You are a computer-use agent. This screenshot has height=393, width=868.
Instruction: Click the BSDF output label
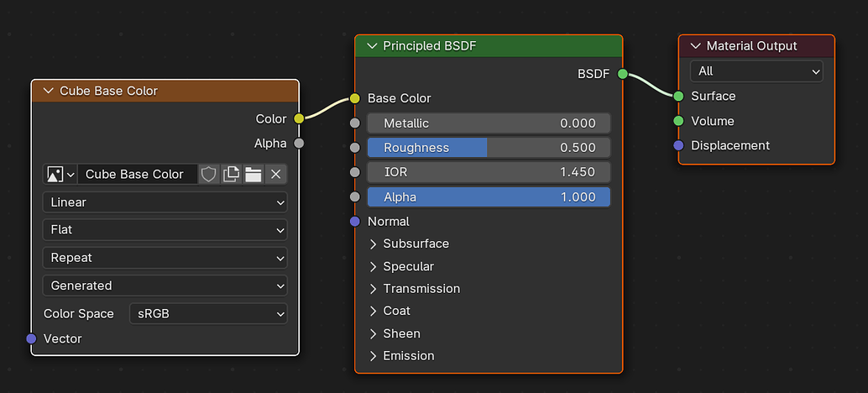593,74
